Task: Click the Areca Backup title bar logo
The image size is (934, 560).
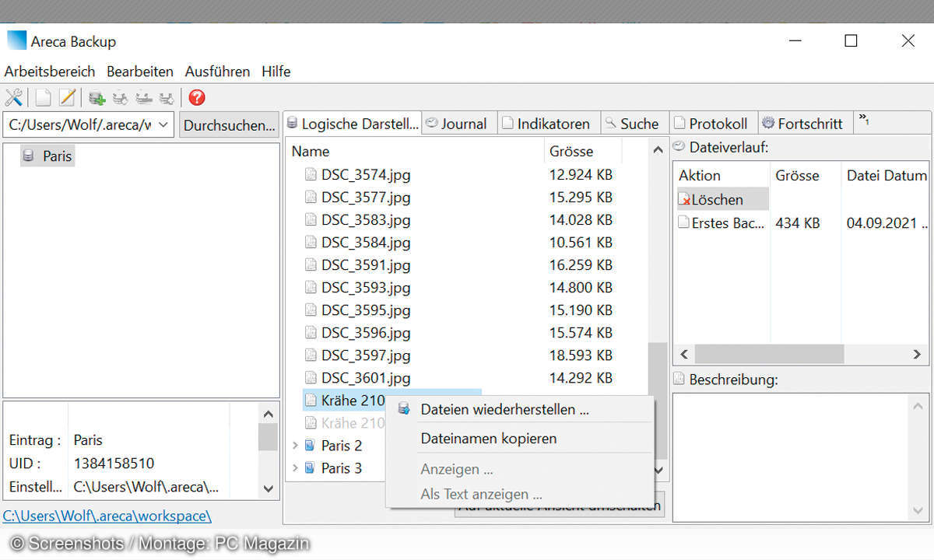Action: [x=16, y=40]
